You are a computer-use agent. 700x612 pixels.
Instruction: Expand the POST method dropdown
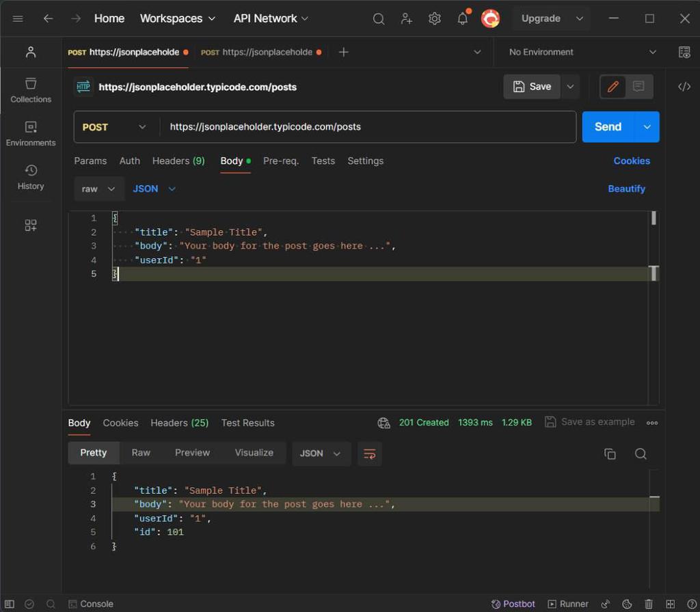click(114, 127)
